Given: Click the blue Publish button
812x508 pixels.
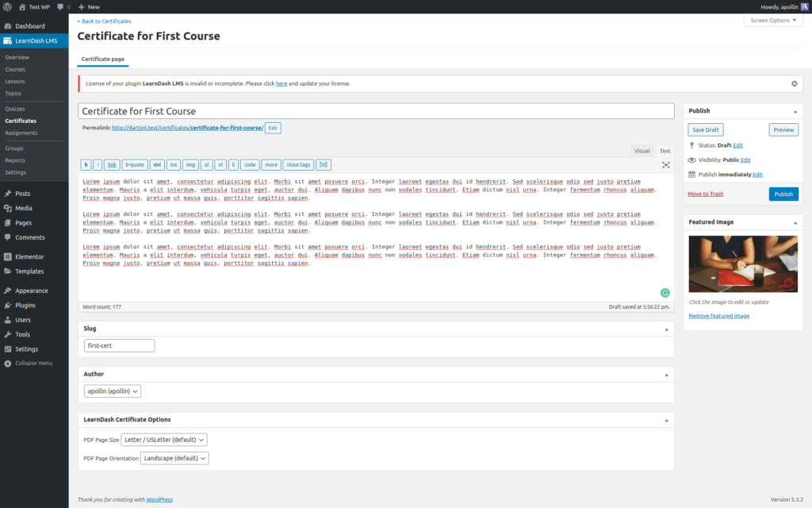Looking at the screenshot, I should pyautogui.click(x=783, y=194).
